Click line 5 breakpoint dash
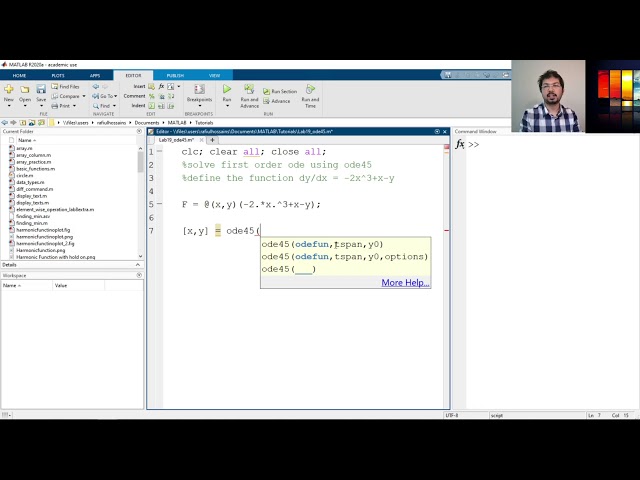The image size is (640, 480). click(x=160, y=204)
